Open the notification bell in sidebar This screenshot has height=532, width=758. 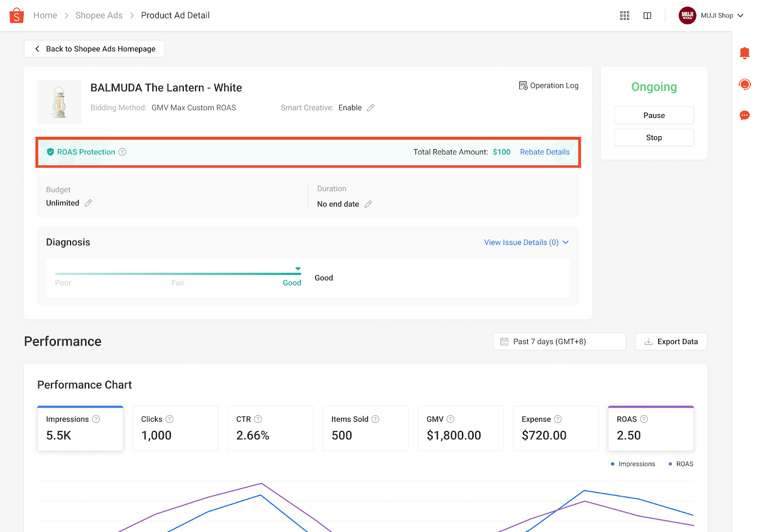pyautogui.click(x=745, y=53)
